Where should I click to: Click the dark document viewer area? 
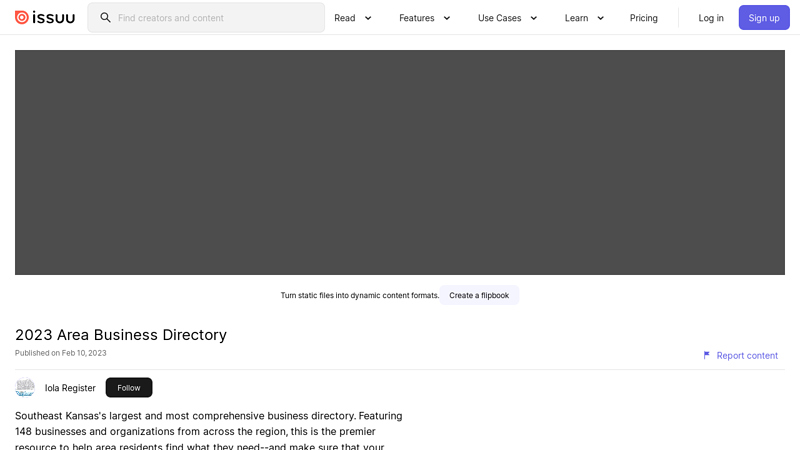[x=399, y=162]
